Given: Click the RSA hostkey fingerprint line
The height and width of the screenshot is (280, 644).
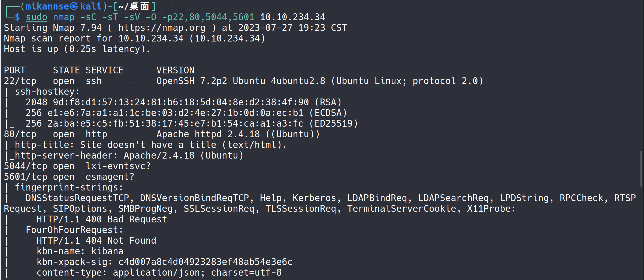Looking at the screenshot, I should click(183, 102).
